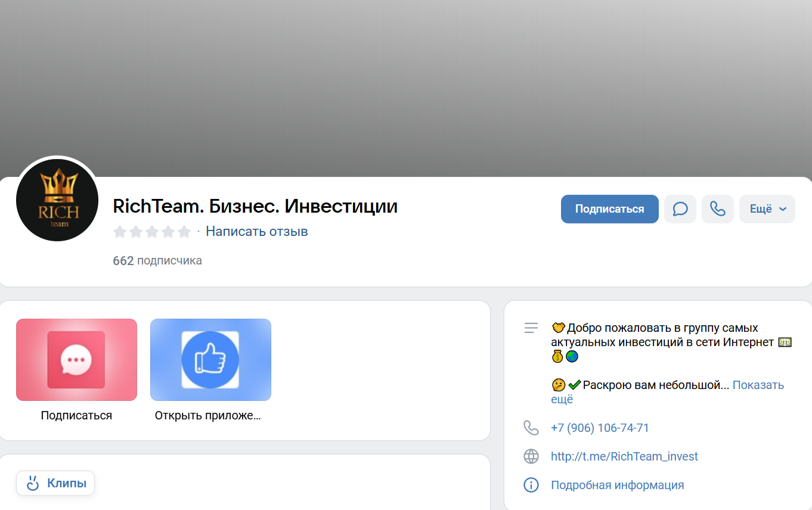Screen dimensions: 812x510
Task: Expand description via Показать ещё
Action: (758, 385)
